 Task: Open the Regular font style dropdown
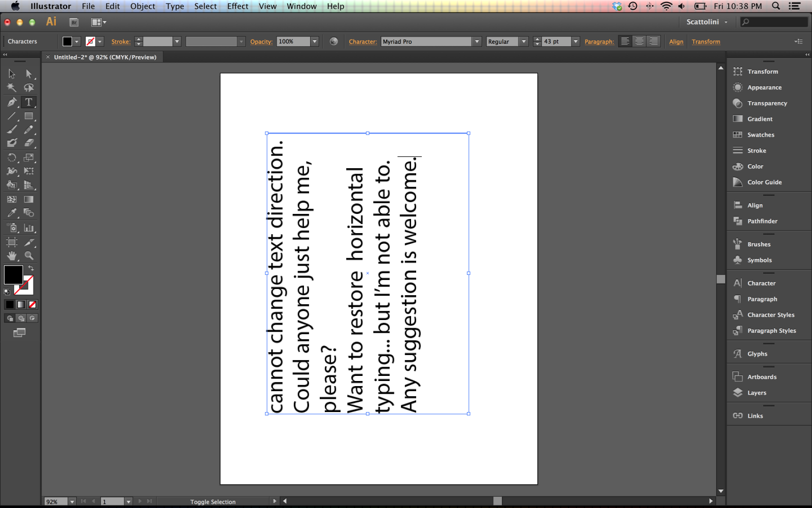(523, 42)
